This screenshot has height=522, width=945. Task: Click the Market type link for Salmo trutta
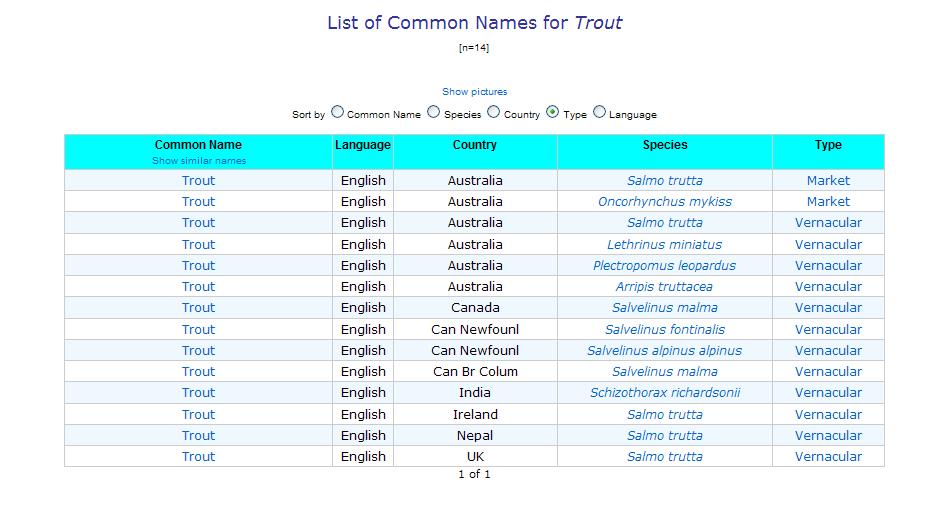828,181
